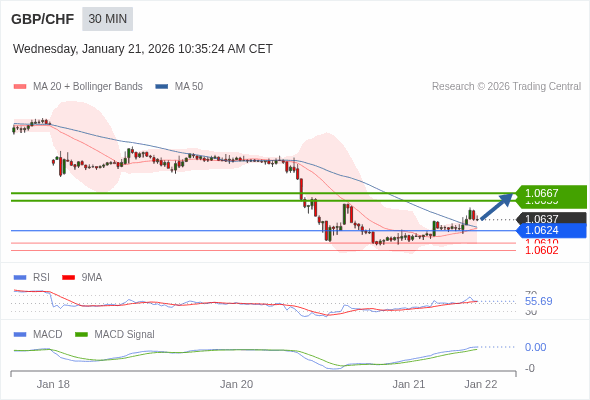Click the MA 50 legend swatch
The height and width of the screenshot is (400, 590).
162,87
